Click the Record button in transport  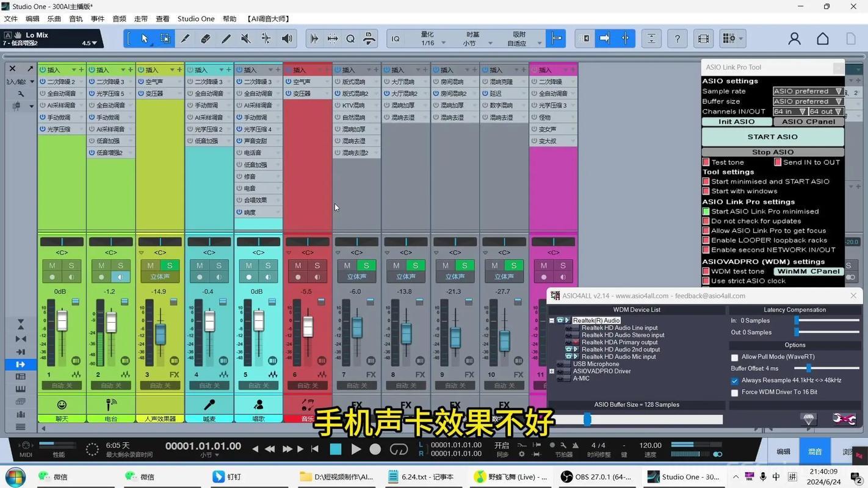coord(375,450)
